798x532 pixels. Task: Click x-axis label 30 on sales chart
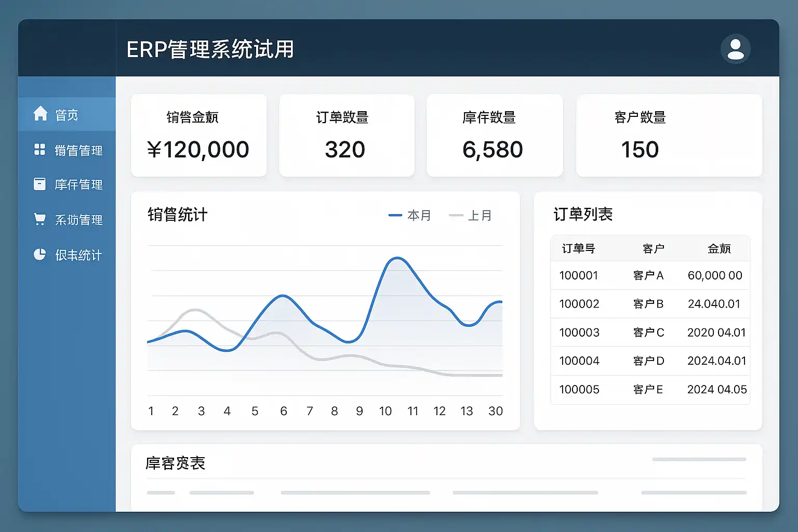tap(496, 411)
